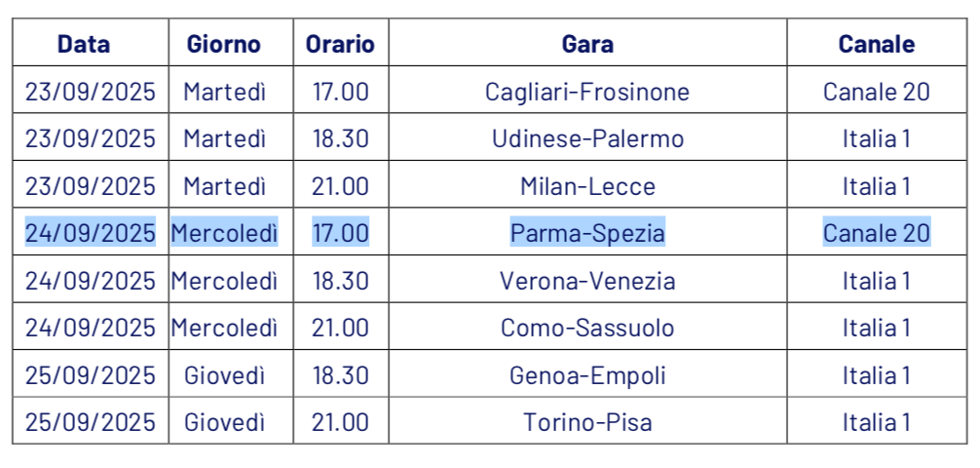Click Italia 1 in the Milan-Lecce row
Viewport: 980px width, 468px height.
coord(876,186)
